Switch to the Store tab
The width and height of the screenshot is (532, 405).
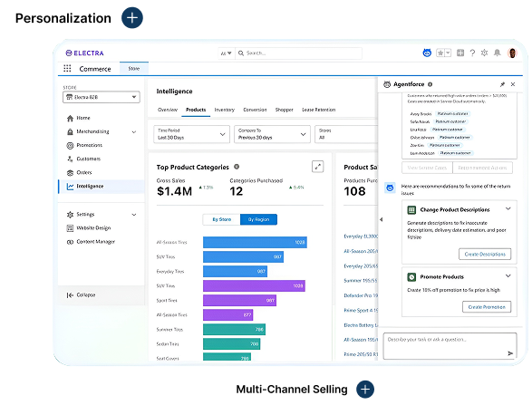tap(134, 69)
